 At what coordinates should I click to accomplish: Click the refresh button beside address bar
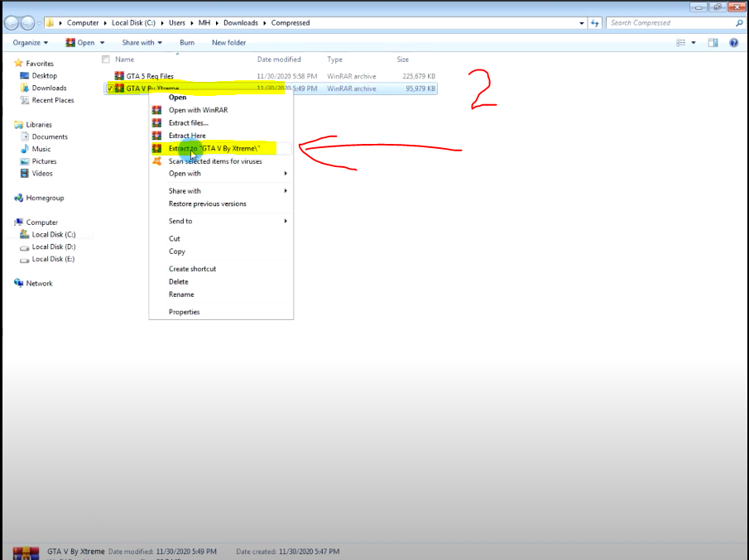(595, 23)
